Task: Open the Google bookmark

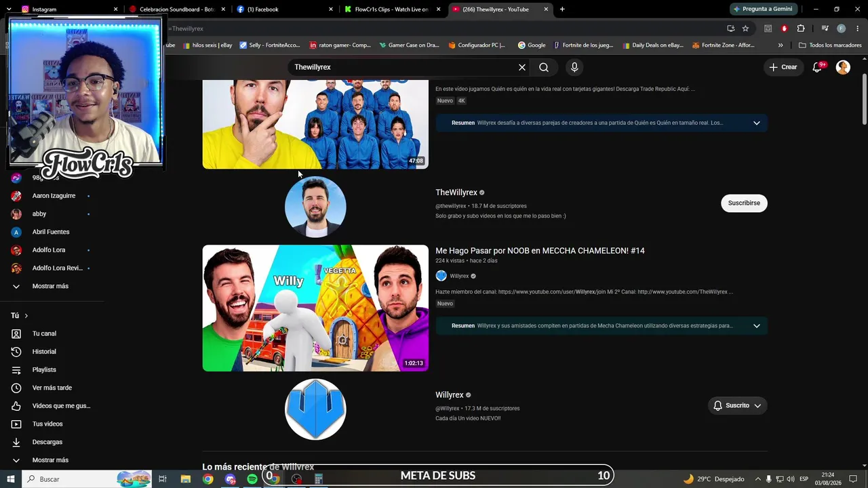Action: 532,45
